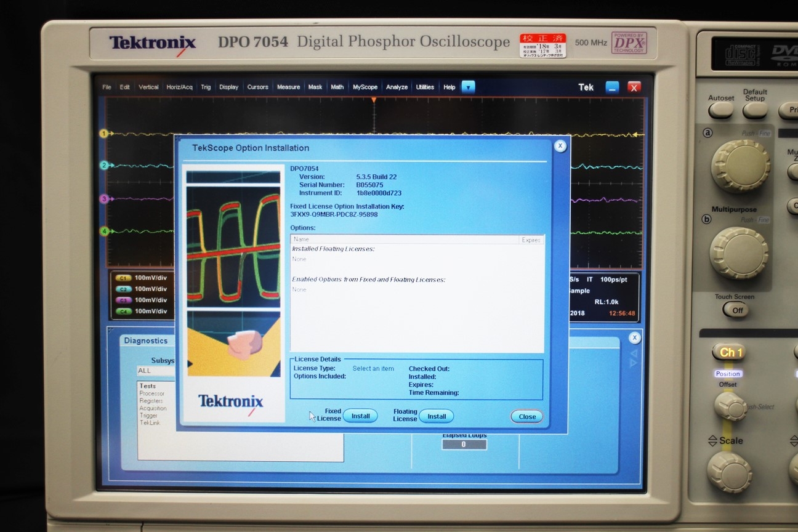Open the Measure menu
This screenshot has width=798, height=532.
click(x=288, y=87)
